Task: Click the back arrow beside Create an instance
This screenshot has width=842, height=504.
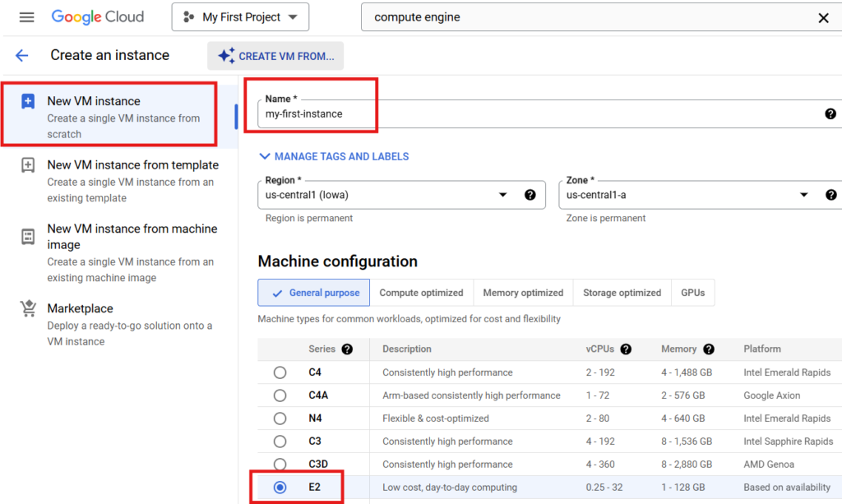Action: point(22,55)
